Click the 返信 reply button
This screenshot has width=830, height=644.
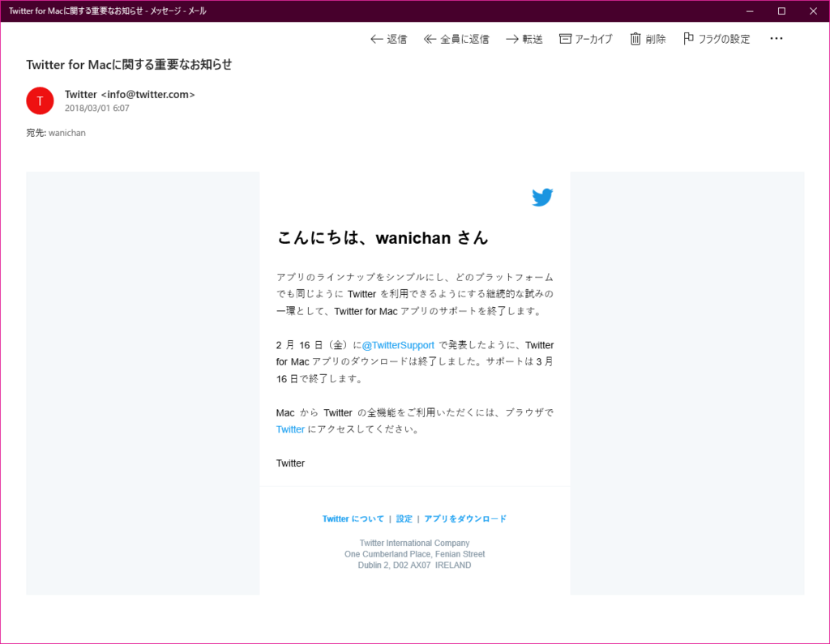[x=388, y=39]
